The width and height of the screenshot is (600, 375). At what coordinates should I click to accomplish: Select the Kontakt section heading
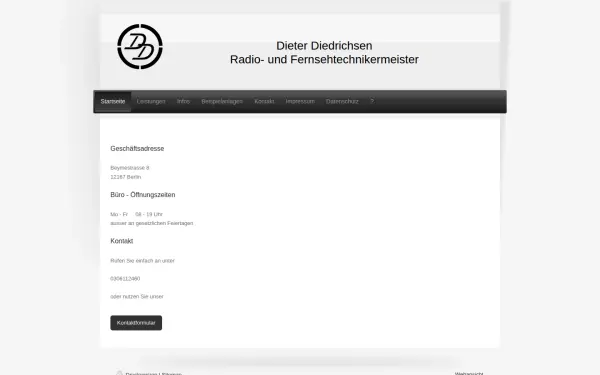(x=122, y=241)
